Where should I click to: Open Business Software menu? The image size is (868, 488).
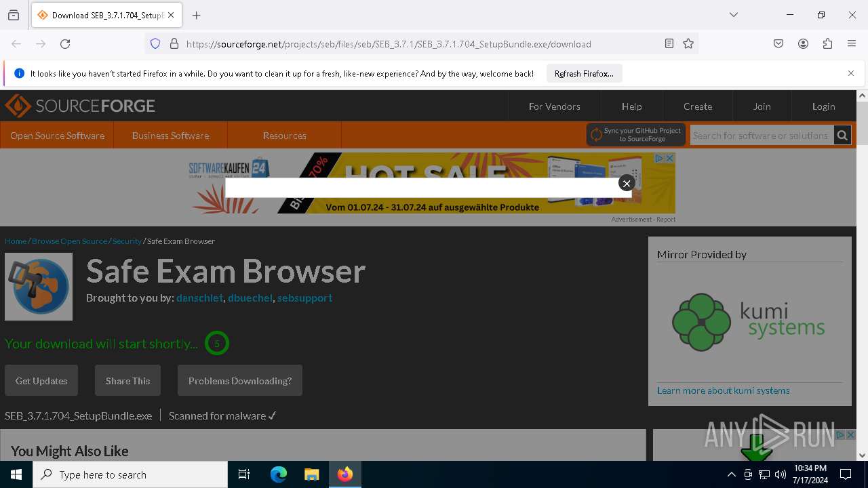(170, 136)
